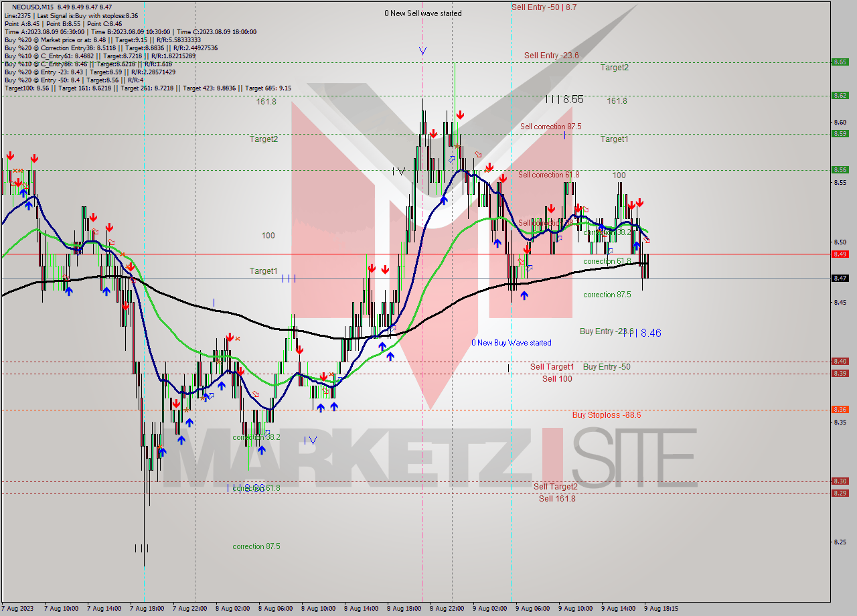The height and width of the screenshot is (616, 857).
Task: Click the '7 Aug 18:00' time axis label
Action: point(147,609)
